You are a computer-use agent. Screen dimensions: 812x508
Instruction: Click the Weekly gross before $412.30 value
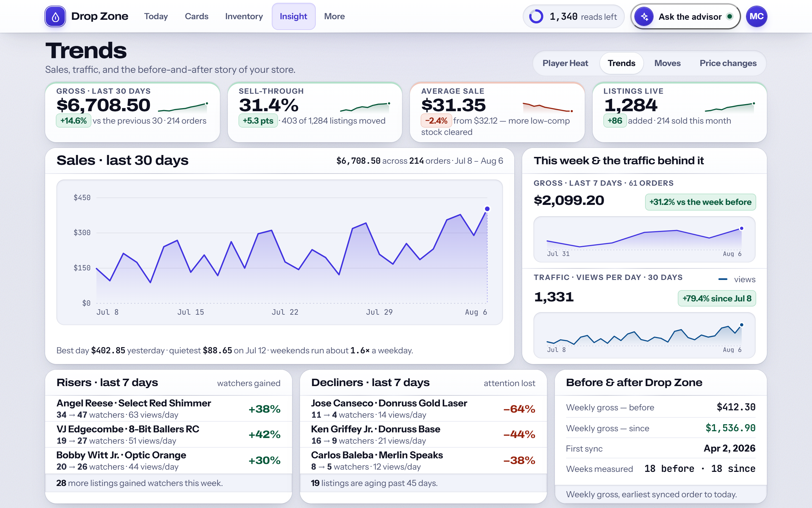(736, 407)
